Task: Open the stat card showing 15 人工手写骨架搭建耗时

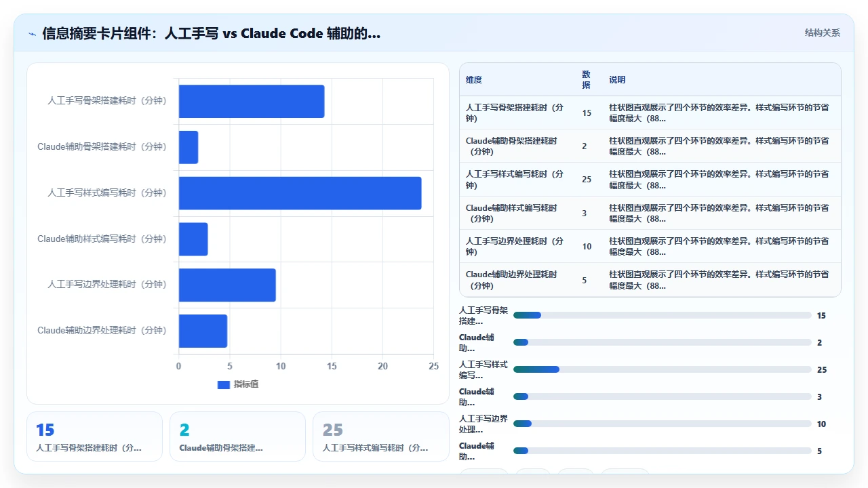Action: point(95,436)
